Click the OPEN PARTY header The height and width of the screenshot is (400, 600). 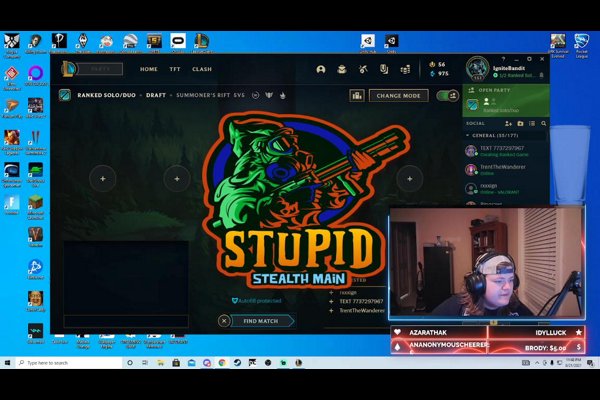pos(494,90)
